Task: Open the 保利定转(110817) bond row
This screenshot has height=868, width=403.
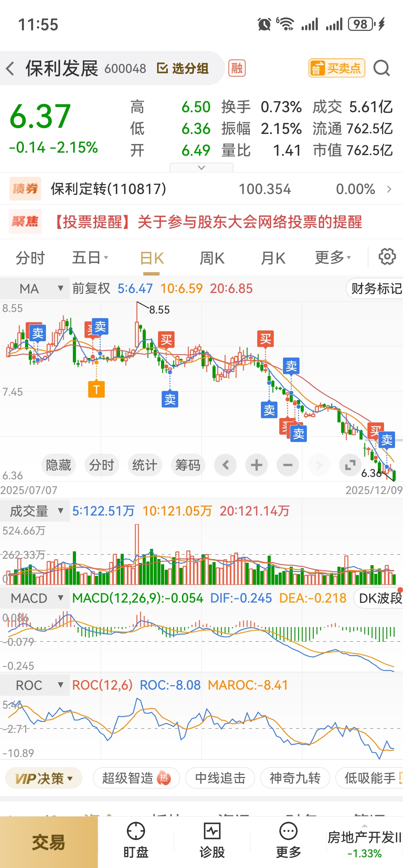Action: 201,189
